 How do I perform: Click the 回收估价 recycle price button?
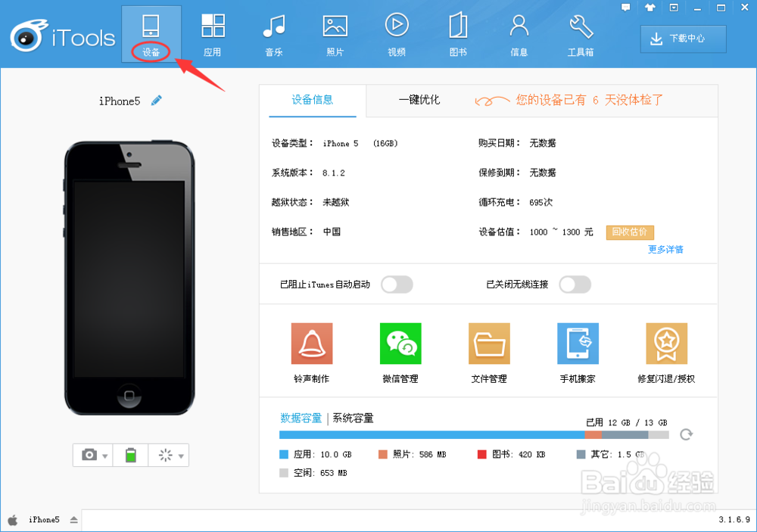coord(629,232)
